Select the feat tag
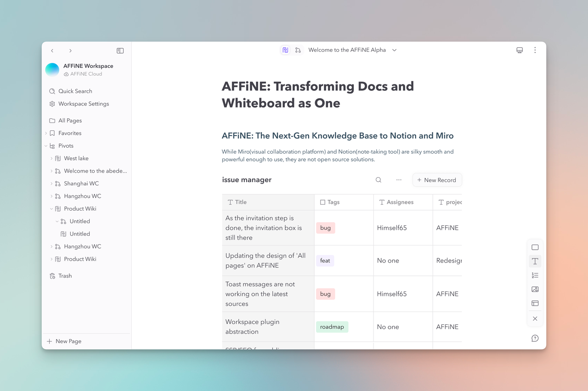Image resolution: width=588 pixels, height=391 pixels. [x=325, y=261]
